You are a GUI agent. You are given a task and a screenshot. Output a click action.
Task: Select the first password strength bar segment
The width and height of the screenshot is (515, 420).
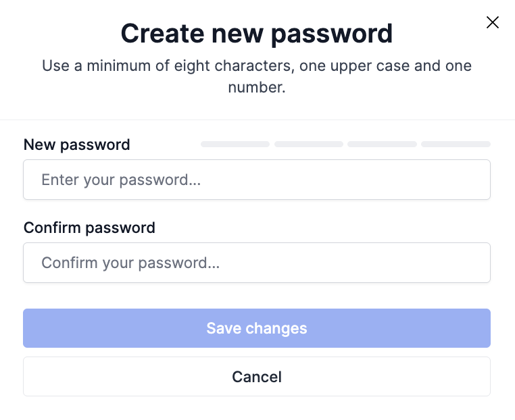pyautogui.click(x=235, y=145)
